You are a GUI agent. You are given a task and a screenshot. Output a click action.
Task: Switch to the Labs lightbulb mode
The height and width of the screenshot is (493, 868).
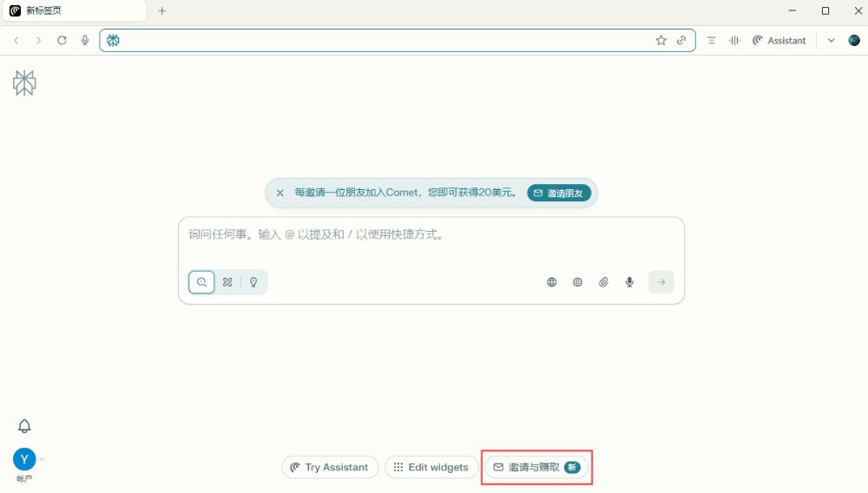tap(253, 282)
